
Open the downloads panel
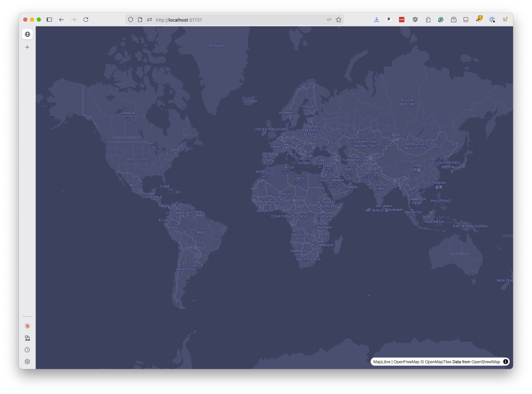(376, 20)
